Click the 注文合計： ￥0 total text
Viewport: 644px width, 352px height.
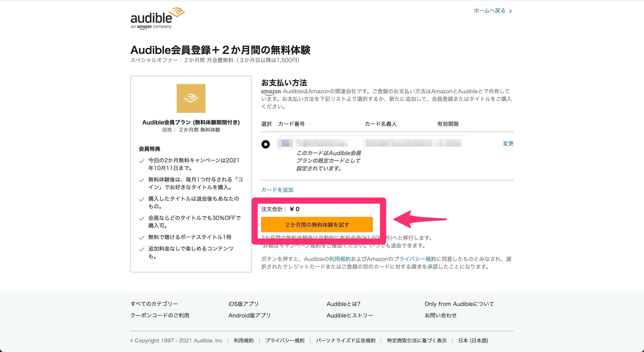point(280,209)
